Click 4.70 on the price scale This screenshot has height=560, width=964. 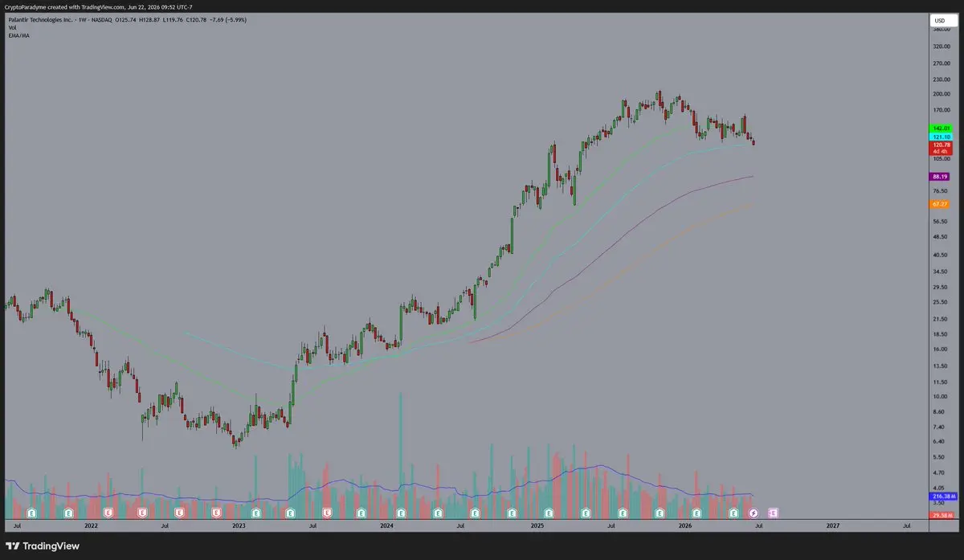click(x=938, y=473)
